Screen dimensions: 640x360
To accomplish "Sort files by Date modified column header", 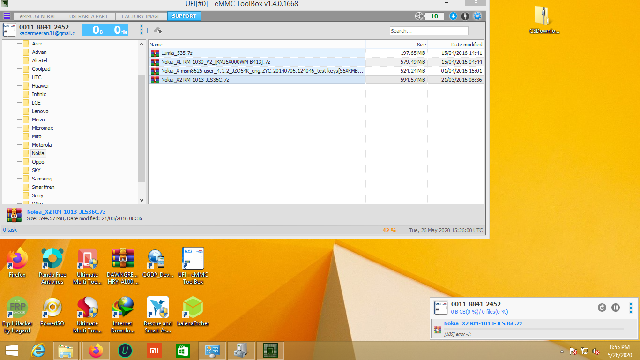I will click(x=456, y=44).
